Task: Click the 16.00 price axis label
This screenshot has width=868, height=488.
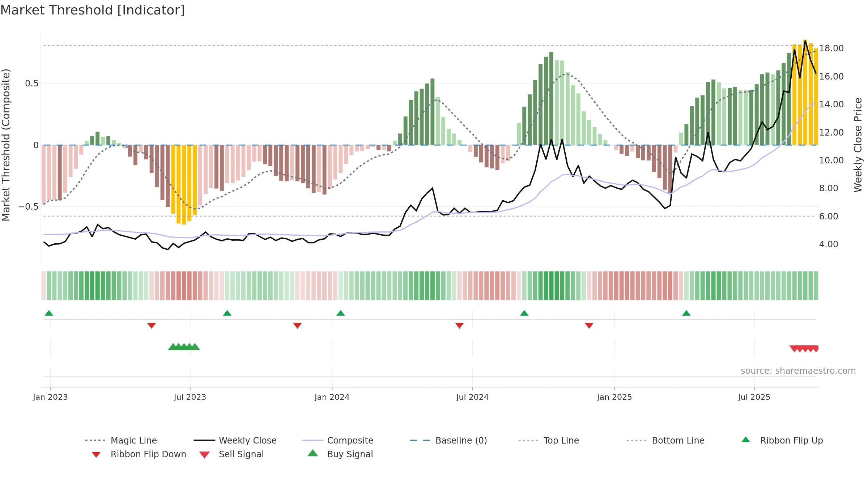Action: pos(831,76)
